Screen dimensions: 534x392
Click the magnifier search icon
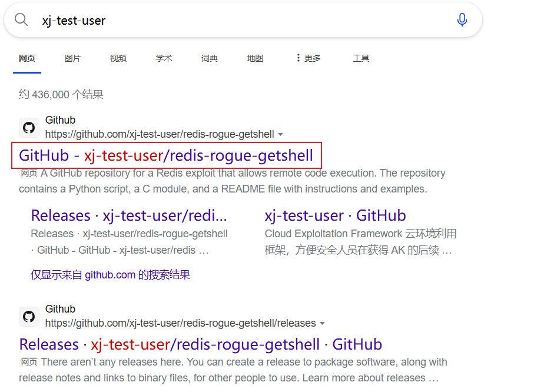point(21,20)
